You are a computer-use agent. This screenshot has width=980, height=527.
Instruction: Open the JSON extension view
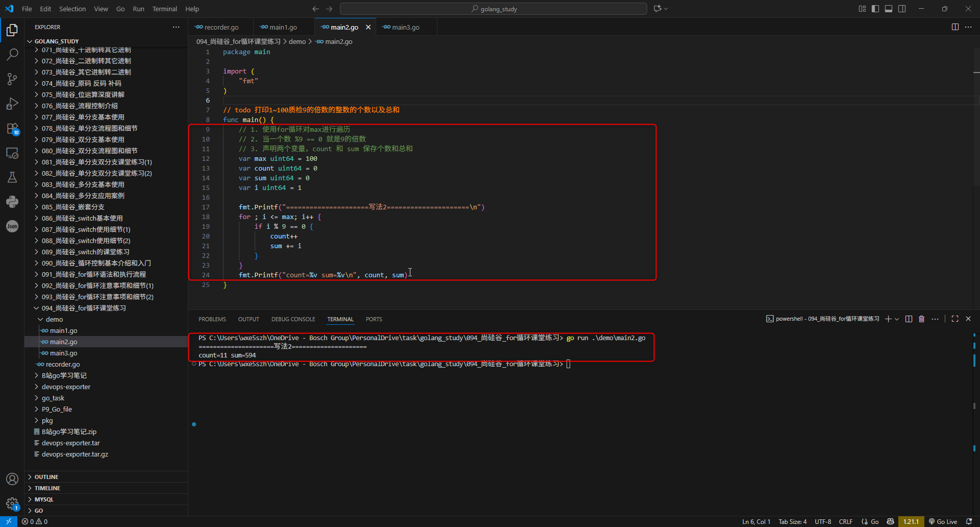coord(12,226)
